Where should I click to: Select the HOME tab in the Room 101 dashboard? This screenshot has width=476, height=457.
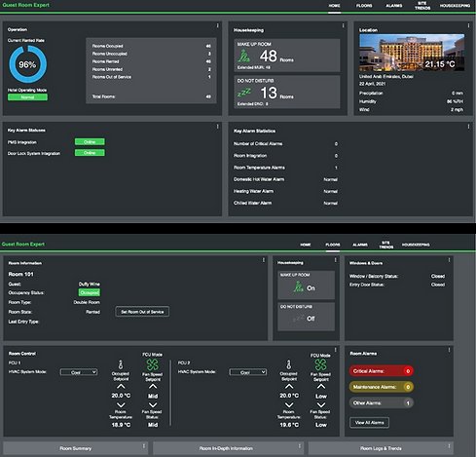pos(306,245)
